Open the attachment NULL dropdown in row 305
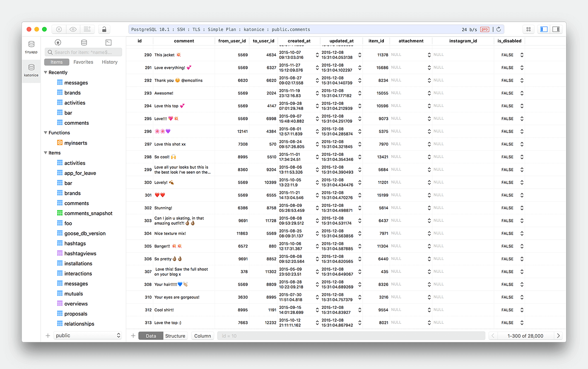The width and height of the screenshot is (588, 369). (429, 246)
